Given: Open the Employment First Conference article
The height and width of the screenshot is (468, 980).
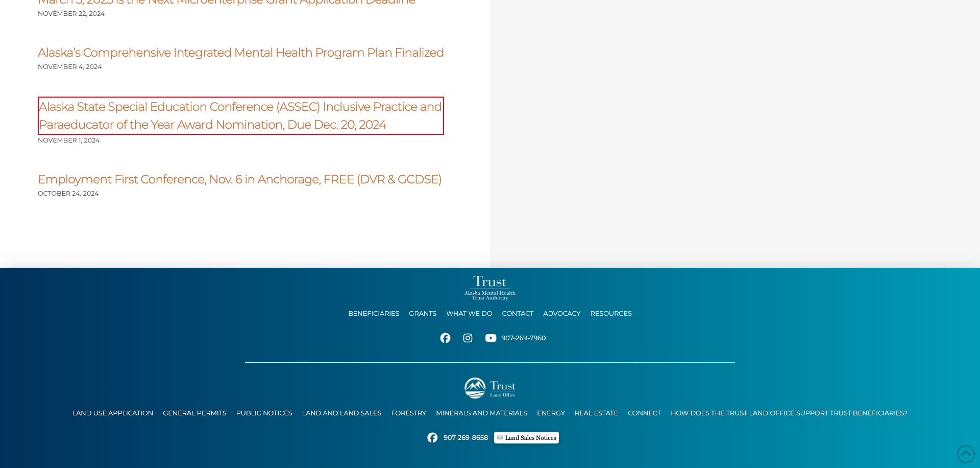Looking at the screenshot, I should click(239, 179).
